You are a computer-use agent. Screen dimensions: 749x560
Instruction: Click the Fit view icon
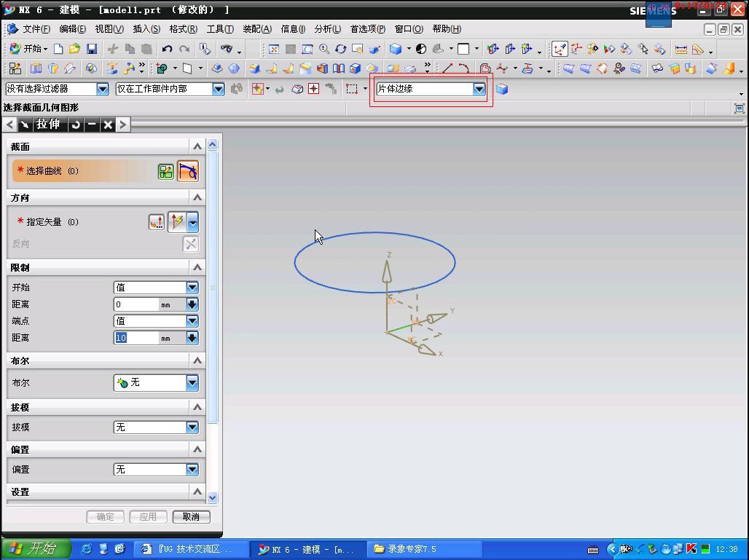click(274, 49)
